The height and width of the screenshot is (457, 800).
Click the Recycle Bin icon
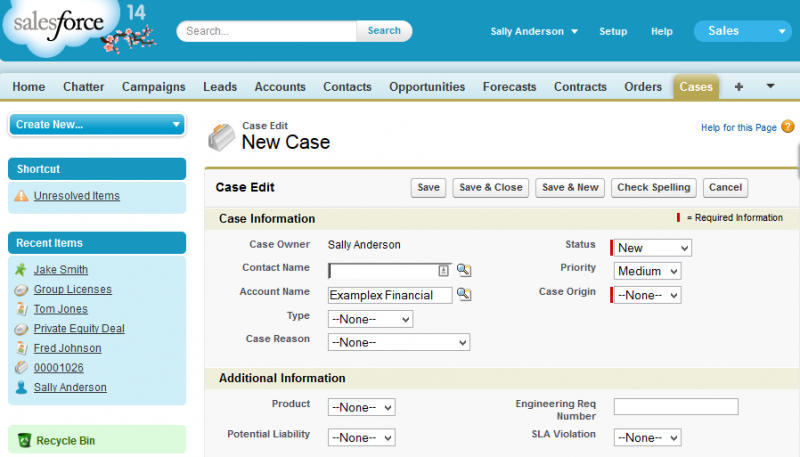point(24,440)
